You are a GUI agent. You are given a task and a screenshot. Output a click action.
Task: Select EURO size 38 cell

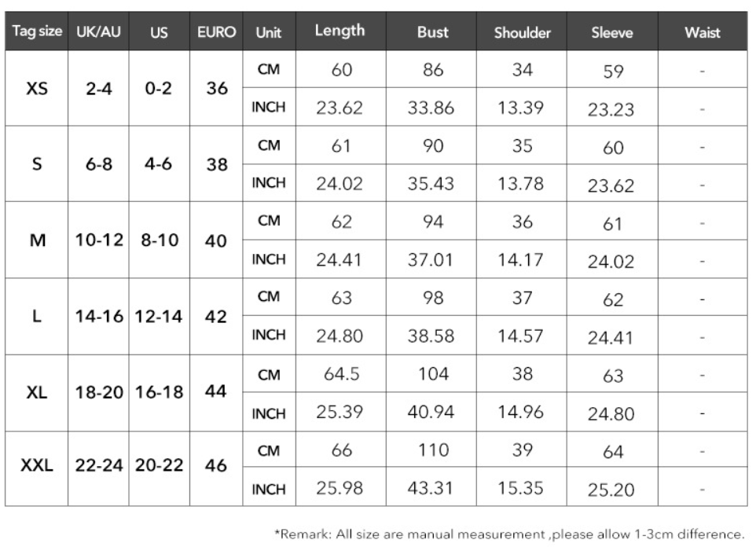tap(216, 164)
